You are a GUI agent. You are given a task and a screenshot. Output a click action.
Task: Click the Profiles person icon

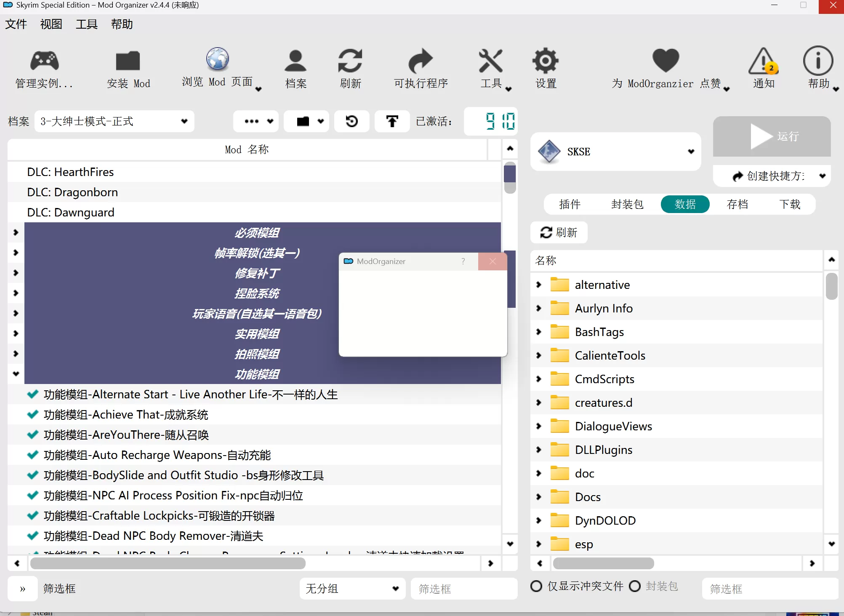tap(296, 61)
